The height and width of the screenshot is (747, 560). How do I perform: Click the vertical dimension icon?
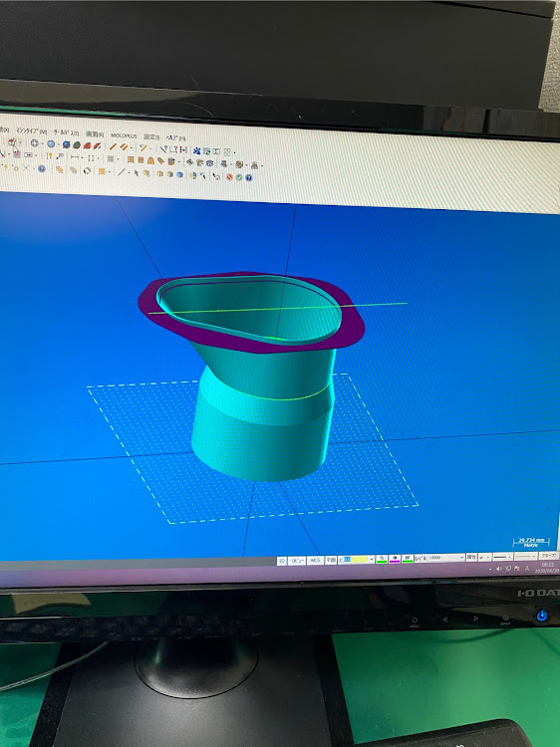tap(91, 157)
